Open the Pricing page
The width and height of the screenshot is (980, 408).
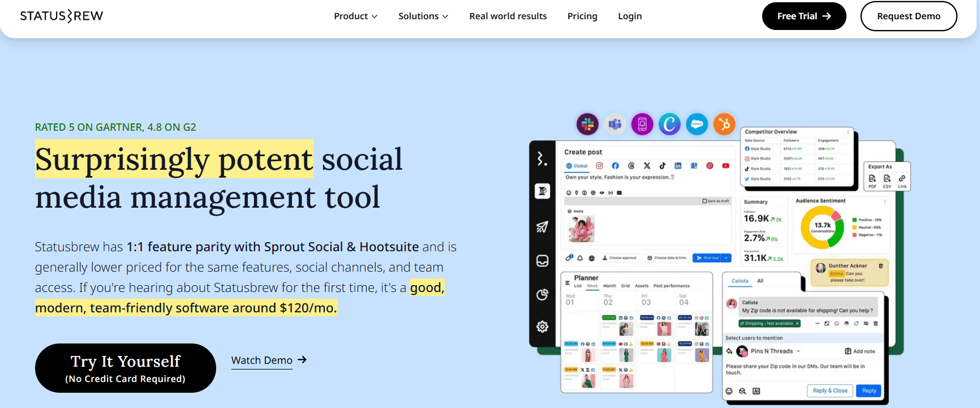pyautogui.click(x=582, y=16)
